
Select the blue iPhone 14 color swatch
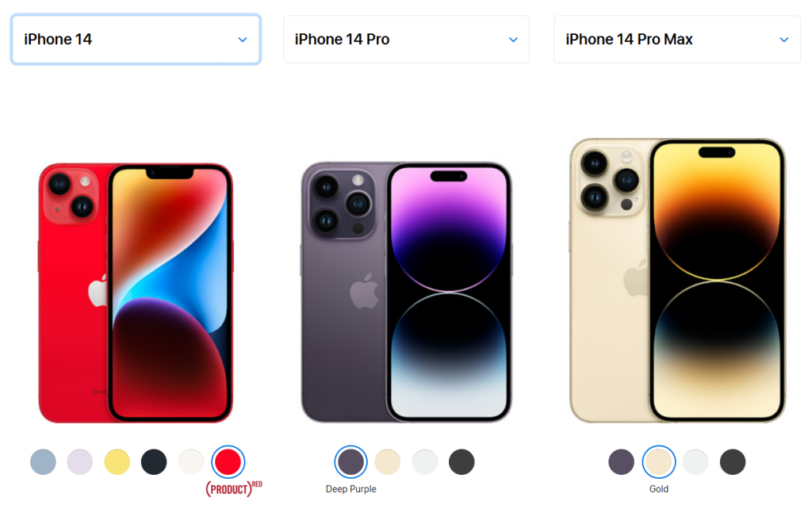click(43, 461)
